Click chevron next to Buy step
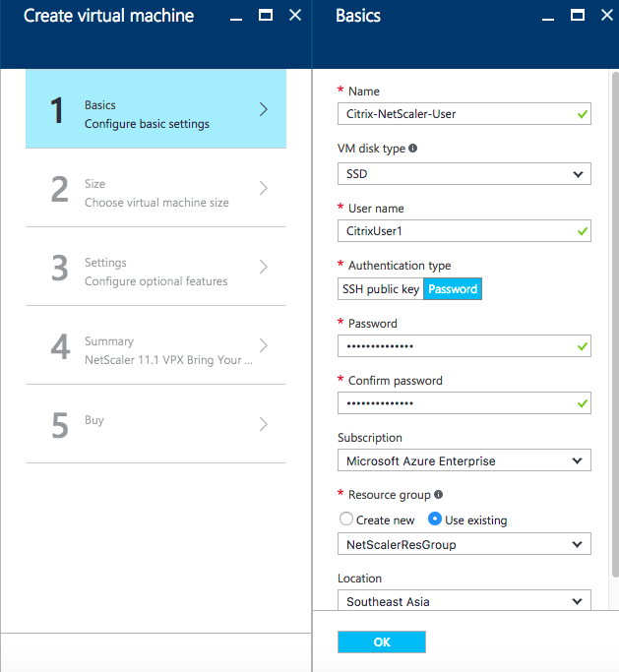Viewport: 619px width, 672px height. [264, 424]
